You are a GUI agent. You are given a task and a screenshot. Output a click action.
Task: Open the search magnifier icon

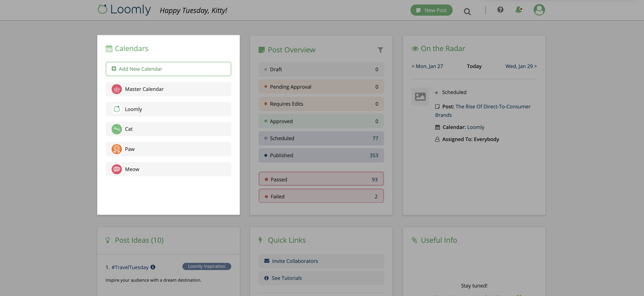click(x=467, y=11)
